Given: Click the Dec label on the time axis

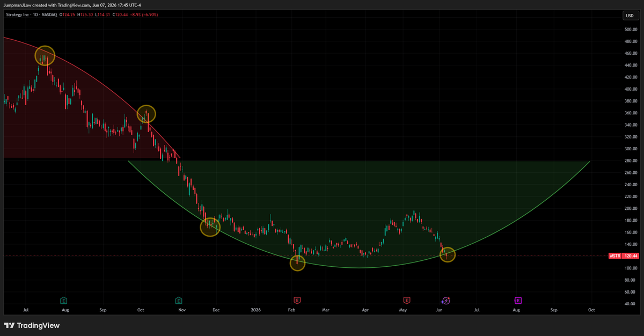Looking at the screenshot, I should pyautogui.click(x=216, y=310).
